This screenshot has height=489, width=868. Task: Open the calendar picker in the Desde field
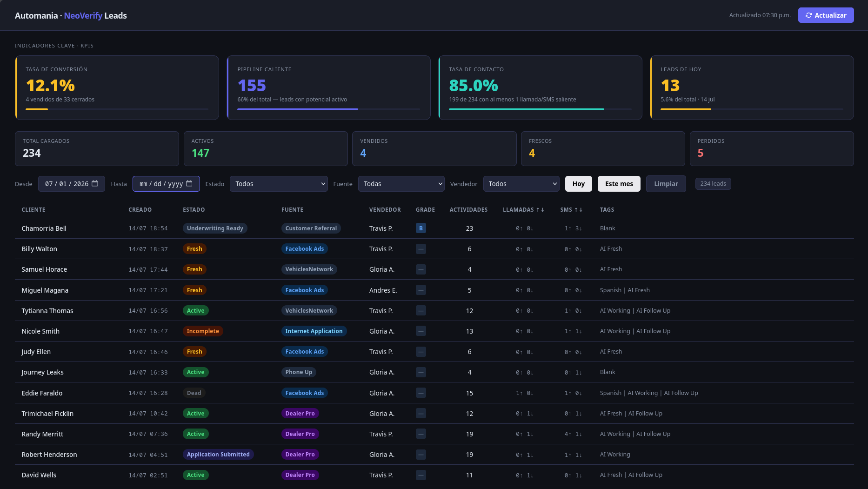[x=95, y=183]
